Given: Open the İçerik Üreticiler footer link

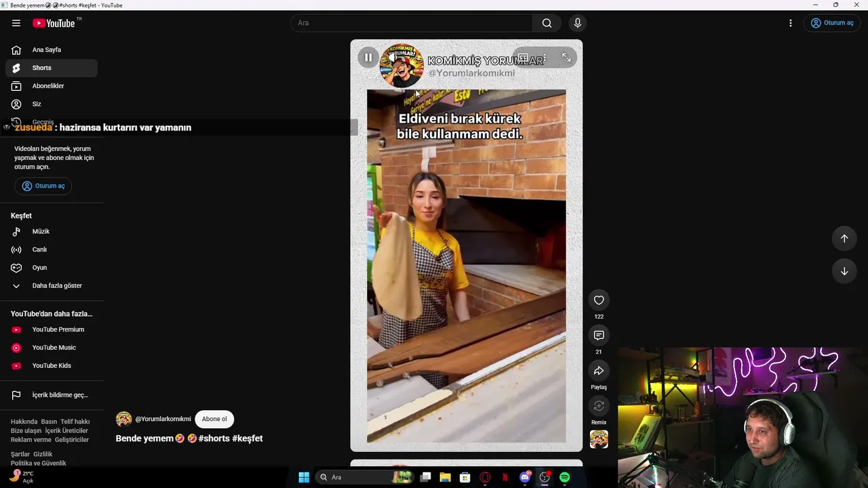Looking at the screenshot, I should click(x=66, y=430).
